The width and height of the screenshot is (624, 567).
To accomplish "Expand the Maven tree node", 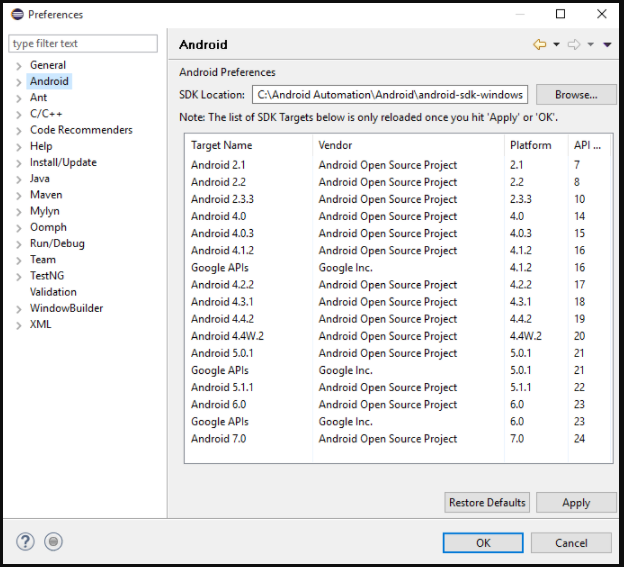I will coord(19,195).
